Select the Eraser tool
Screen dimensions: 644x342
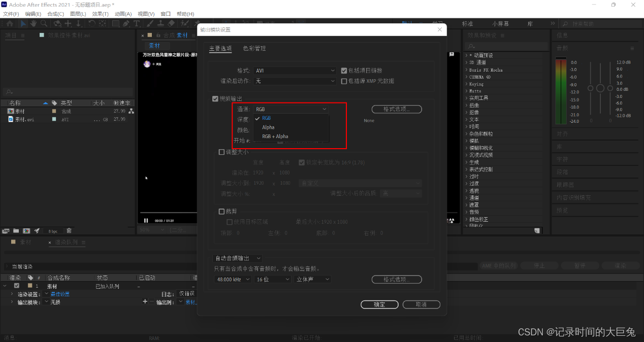(x=171, y=23)
